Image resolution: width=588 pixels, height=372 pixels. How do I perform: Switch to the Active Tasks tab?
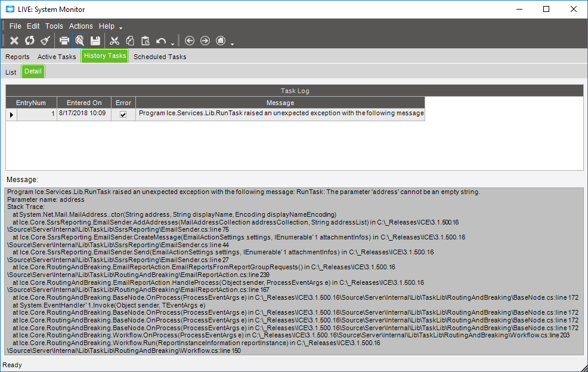click(57, 57)
